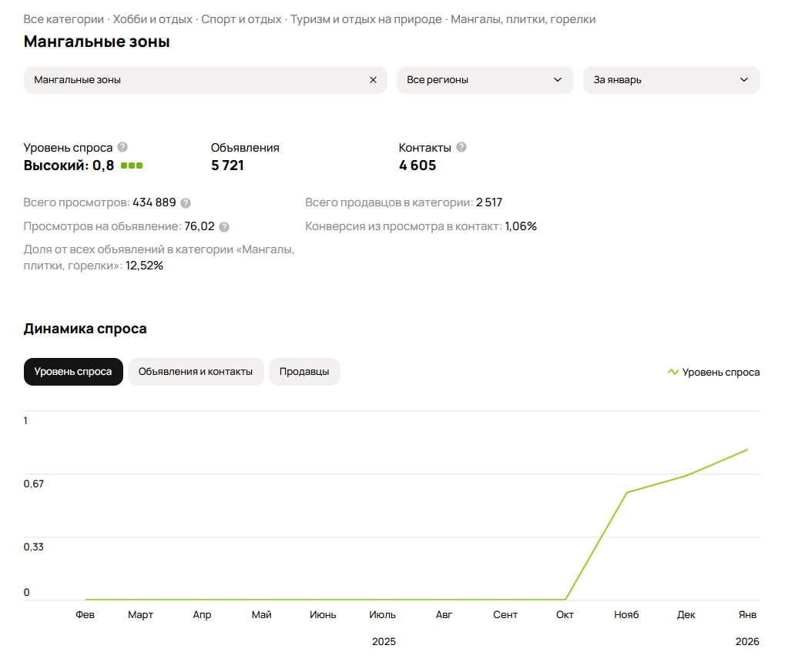The height and width of the screenshot is (672, 788).
Task: Clear the Мангальные зоны search field
Action: point(373,80)
